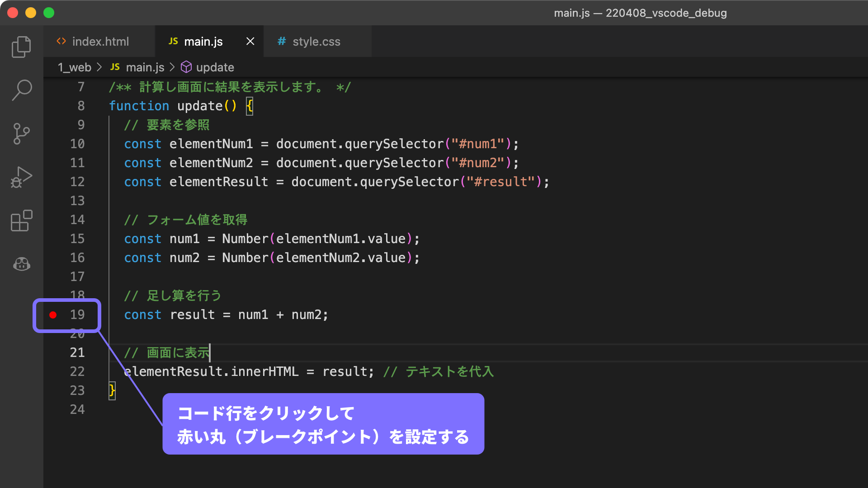The image size is (868, 488).
Task: Click the update symbol cube icon in breadcrumb
Action: click(x=186, y=67)
